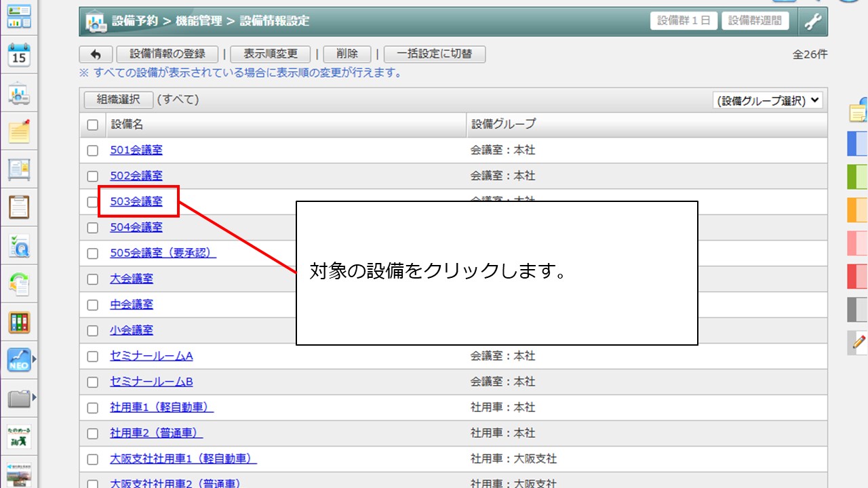Click the back arrow button
The height and width of the screenshot is (488, 868).
point(96,54)
